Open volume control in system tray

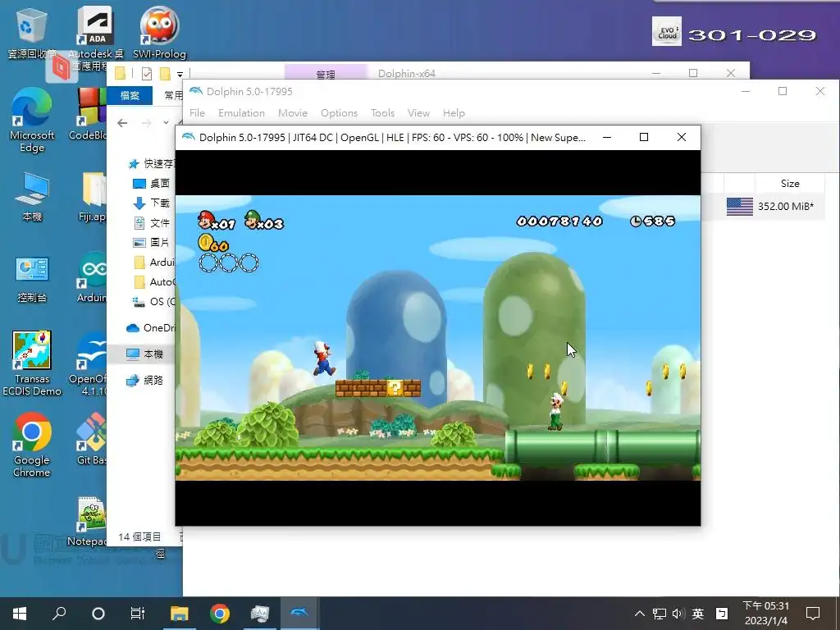click(678, 614)
